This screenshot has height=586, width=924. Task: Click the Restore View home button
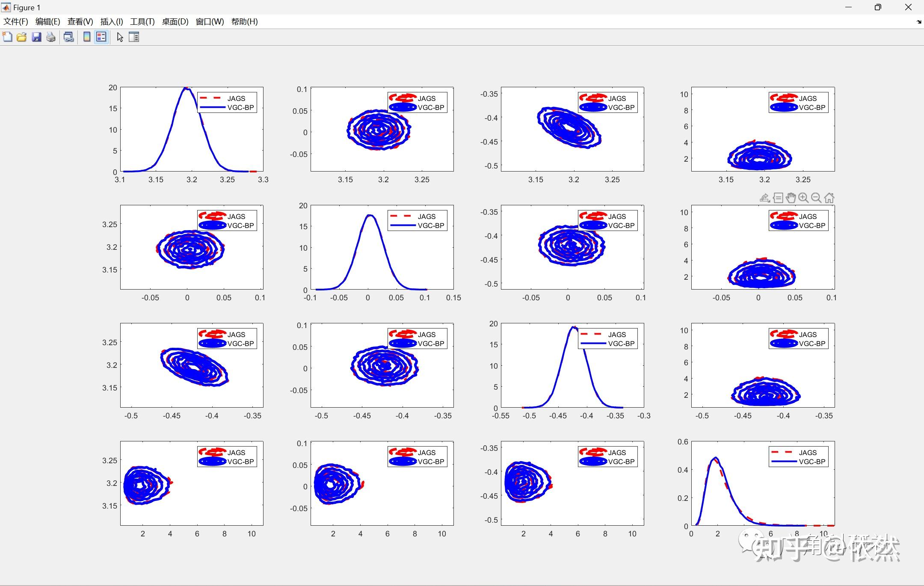(829, 198)
